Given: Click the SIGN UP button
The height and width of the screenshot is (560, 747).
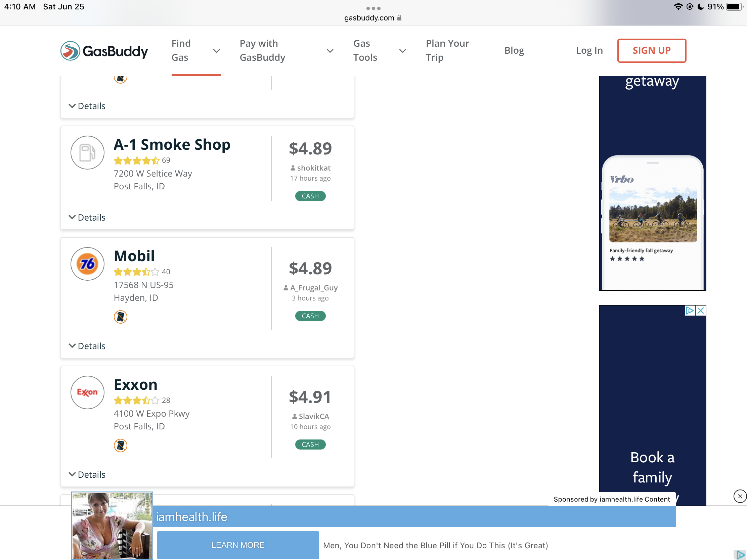Looking at the screenshot, I should pyautogui.click(x=651, y=51).
